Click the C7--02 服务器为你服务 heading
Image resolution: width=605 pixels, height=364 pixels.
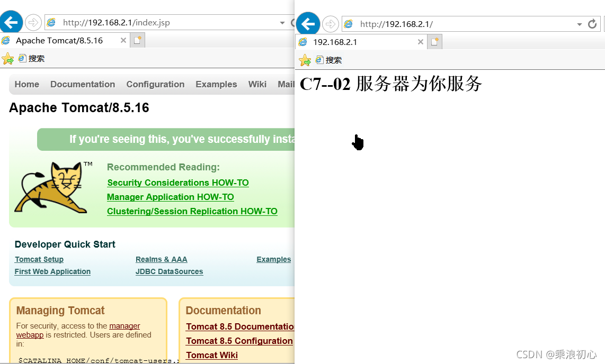tap(390, 84)
